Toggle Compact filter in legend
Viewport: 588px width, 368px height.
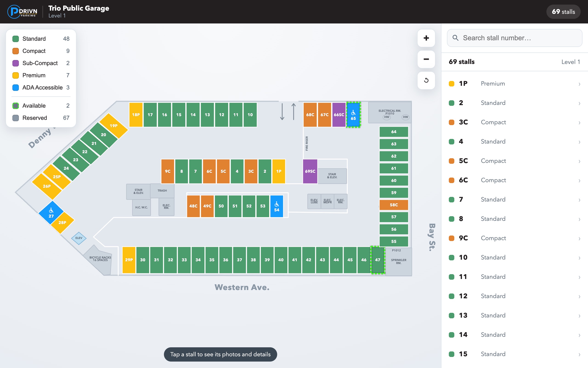coord(41,51)
